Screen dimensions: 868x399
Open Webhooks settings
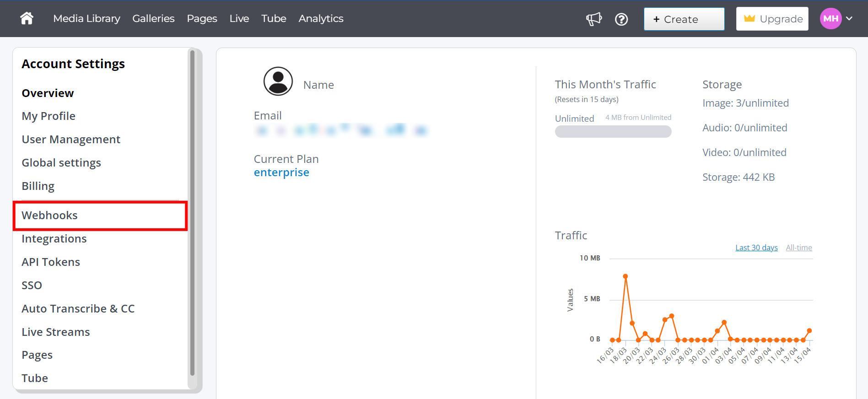click(x=100, y=216)
